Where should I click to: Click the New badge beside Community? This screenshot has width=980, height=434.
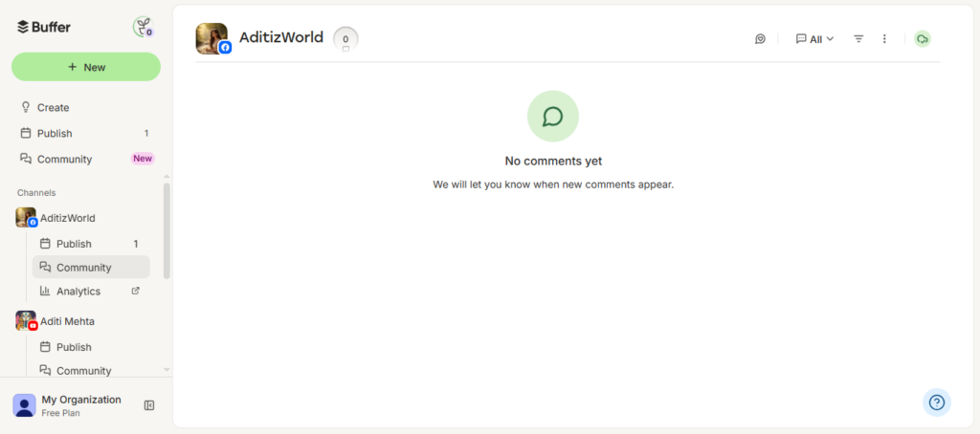(x=143, y=159)
